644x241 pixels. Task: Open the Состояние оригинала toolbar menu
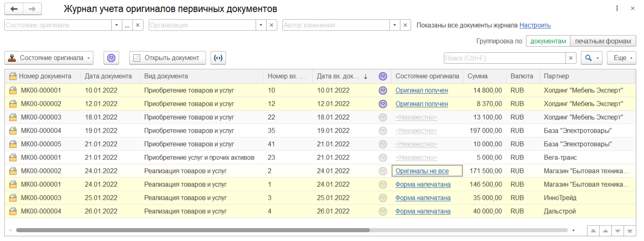pos(49,58)
